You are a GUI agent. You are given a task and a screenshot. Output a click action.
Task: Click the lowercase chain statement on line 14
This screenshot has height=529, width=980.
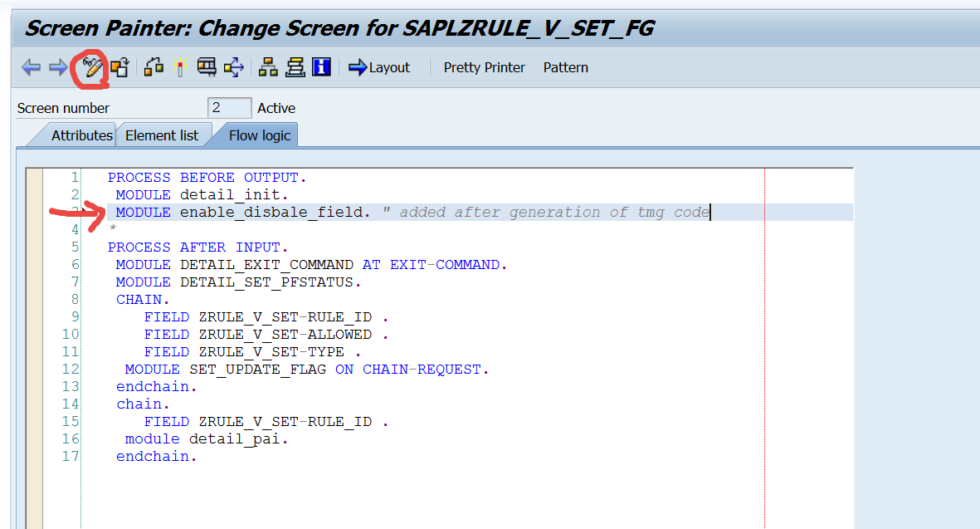pyautogui.click(x=143, y=405)
